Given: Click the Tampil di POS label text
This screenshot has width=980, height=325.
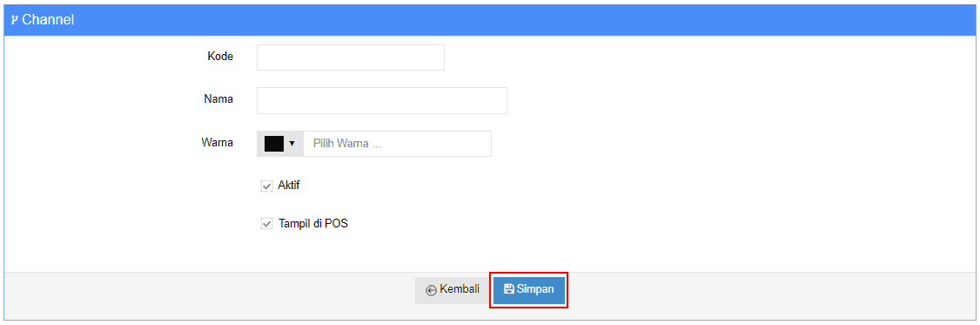Looking at the screenshot, I should (x=313, y=224).
